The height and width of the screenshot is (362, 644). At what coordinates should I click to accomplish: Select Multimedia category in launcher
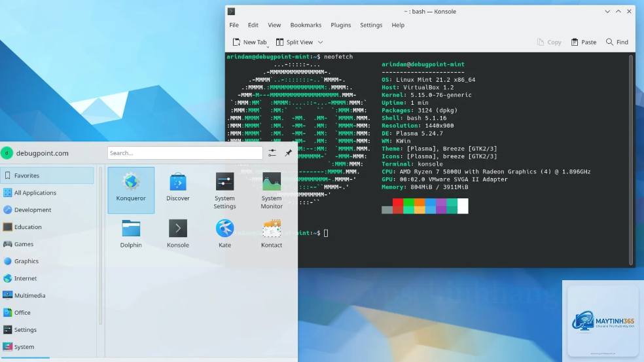[x=47, y=295]
